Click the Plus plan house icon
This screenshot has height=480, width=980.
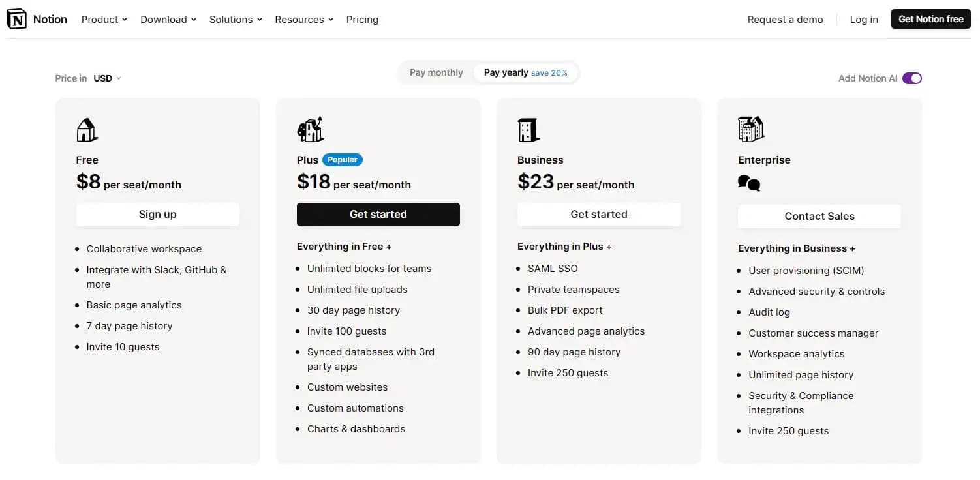pos(311,129)
